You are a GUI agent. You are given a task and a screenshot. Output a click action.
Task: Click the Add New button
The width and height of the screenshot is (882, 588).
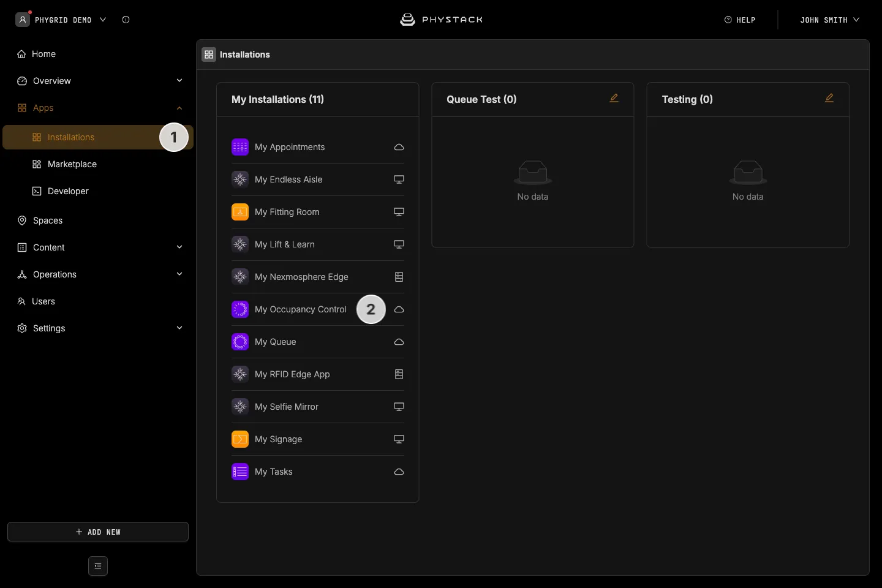click(98, 532)
